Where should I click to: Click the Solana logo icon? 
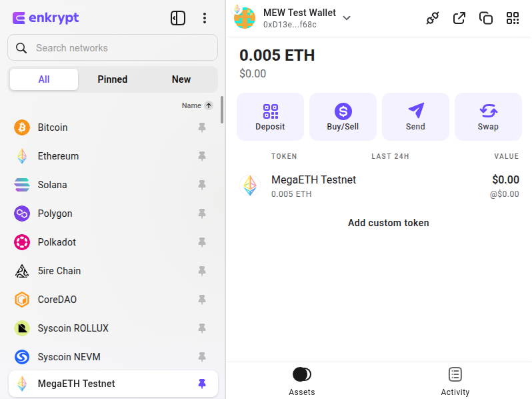22,185
